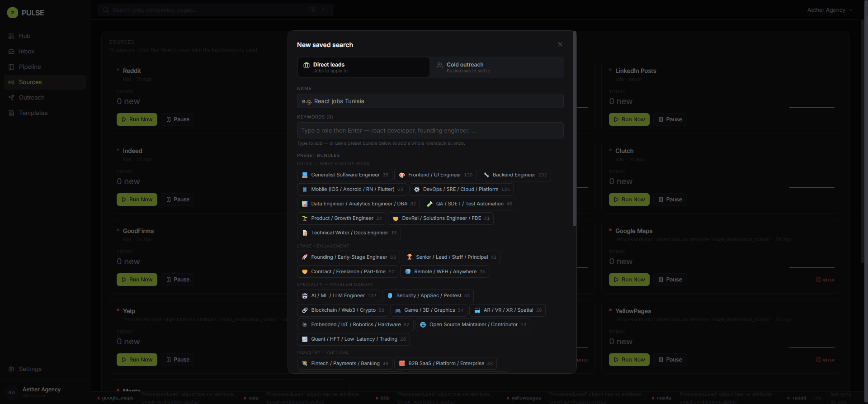Click the Frontend / UI Engineer palette icon
Screen dimensions: 868x404
[402, 175]
